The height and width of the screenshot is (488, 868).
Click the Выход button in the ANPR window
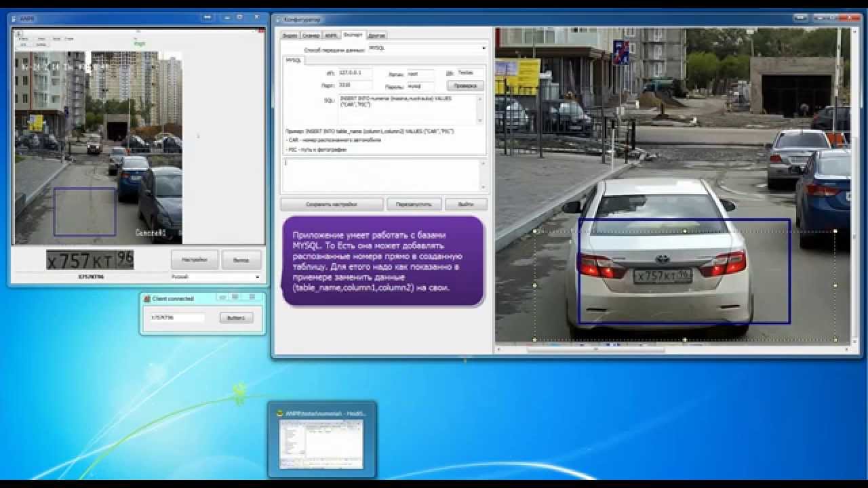241,260
